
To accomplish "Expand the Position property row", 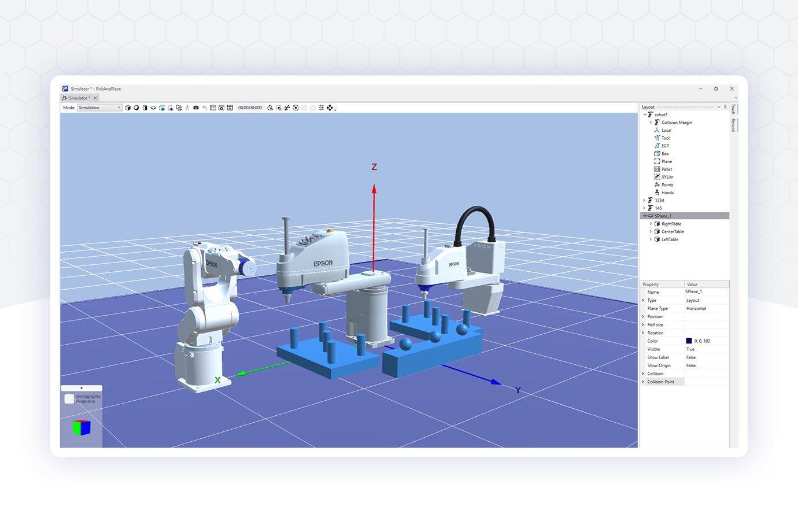I will pos(643,317).
